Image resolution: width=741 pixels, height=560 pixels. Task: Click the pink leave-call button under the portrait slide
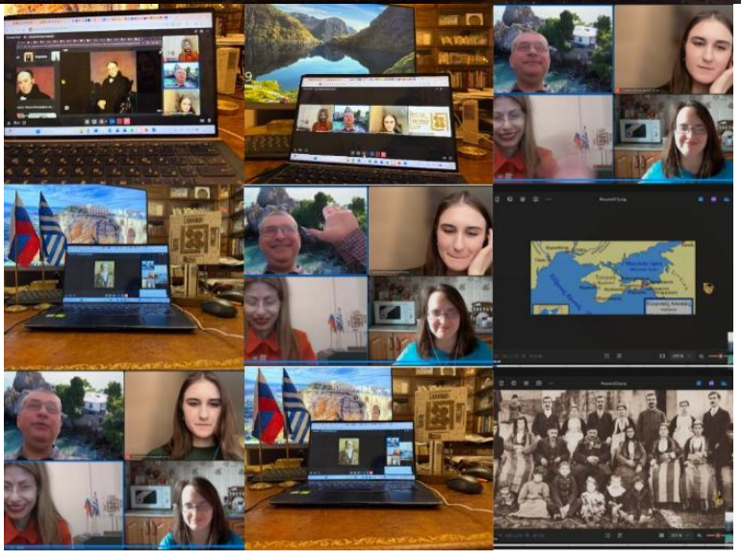(x=127, y=121)
